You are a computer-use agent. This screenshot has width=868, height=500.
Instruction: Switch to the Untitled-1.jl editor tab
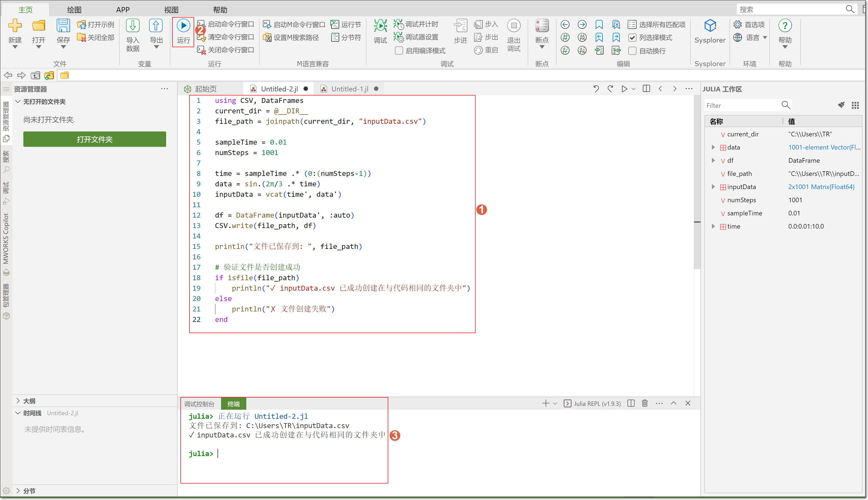[x=350, y=89]
